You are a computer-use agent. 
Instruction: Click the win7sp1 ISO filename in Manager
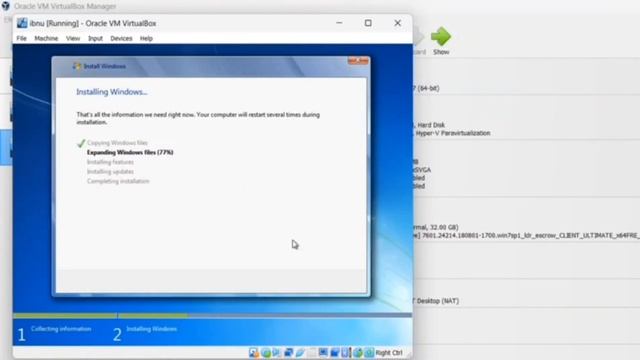click(x=531, y=236)
